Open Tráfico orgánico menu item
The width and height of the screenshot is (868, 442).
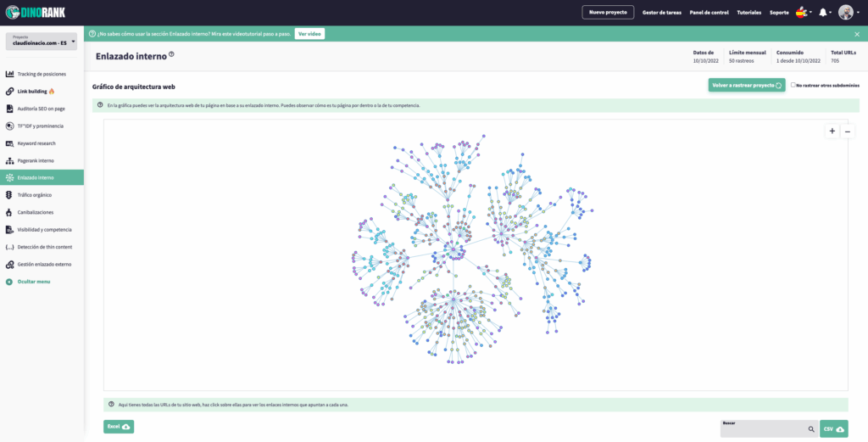pos(34,195)
